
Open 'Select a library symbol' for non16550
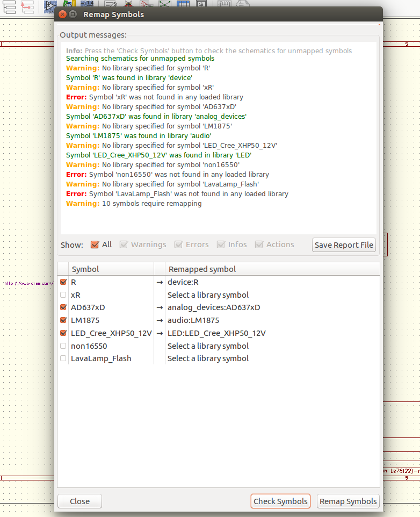[208, 346]
